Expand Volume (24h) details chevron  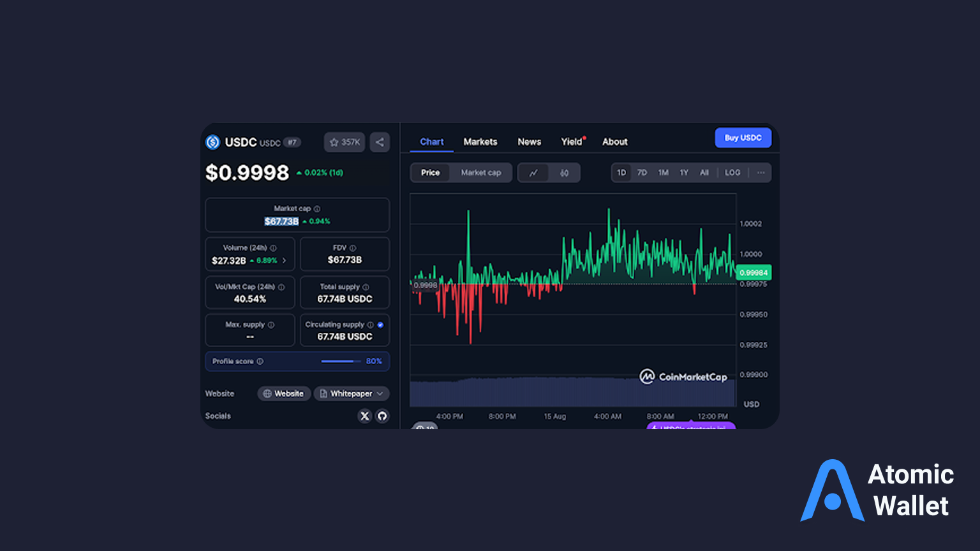284,260
